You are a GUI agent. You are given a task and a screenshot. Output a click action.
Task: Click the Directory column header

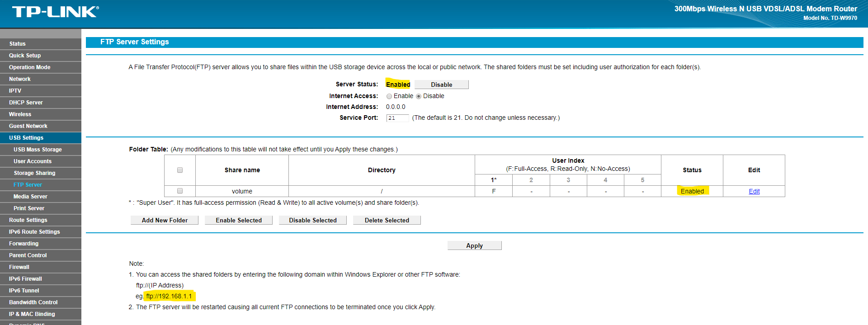pos(382,170)
